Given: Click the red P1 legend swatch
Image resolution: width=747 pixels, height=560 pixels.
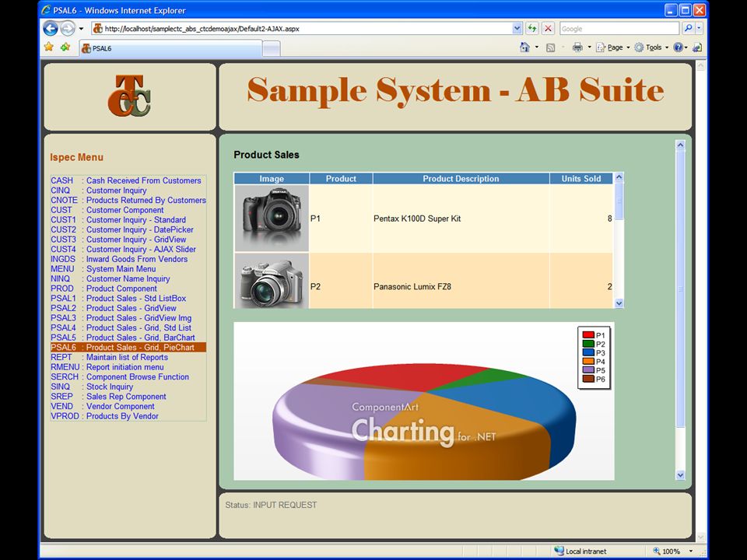Looking at the screenshot, I should pos(588,335).
